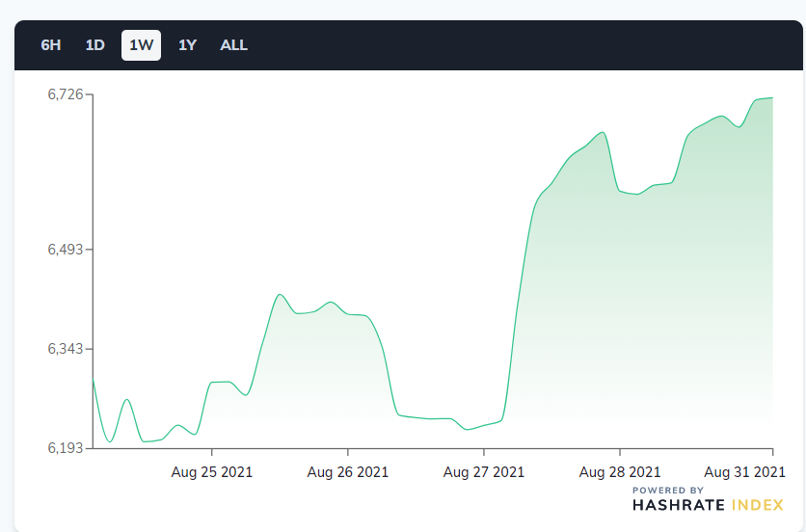Screen dimensions: 806x532
Task: Click the 6,726 y-axis label
Action: point(66,94)
